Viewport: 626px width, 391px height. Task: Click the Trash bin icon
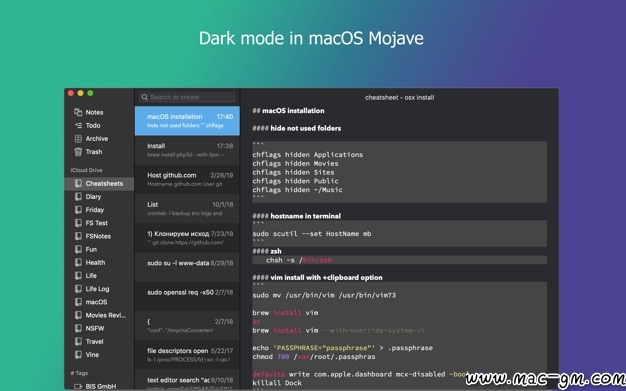pyautogui.click(x=78, y=152)
